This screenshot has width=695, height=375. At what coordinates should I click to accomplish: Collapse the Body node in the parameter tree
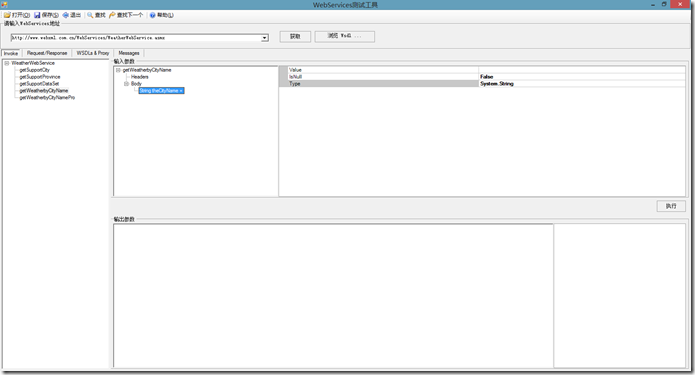click(126, 84)
